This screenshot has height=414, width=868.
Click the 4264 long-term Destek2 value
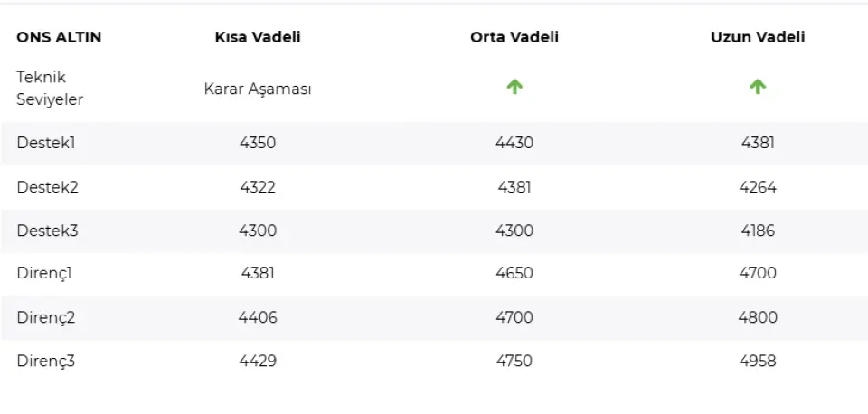758,187
